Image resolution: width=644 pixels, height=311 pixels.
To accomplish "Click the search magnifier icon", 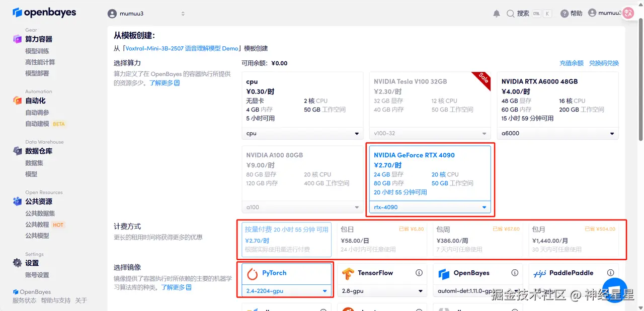I will pyautogui.click(x=511, y=14).
